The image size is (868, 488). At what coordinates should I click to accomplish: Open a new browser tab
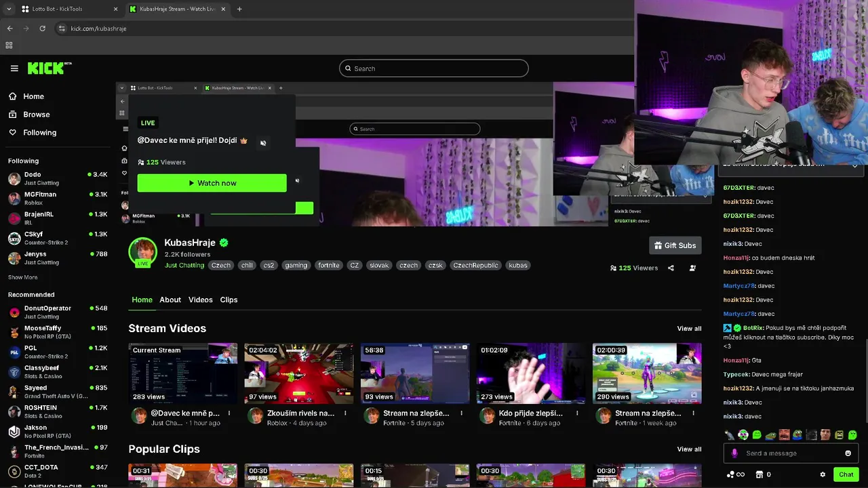click(239, 9)
